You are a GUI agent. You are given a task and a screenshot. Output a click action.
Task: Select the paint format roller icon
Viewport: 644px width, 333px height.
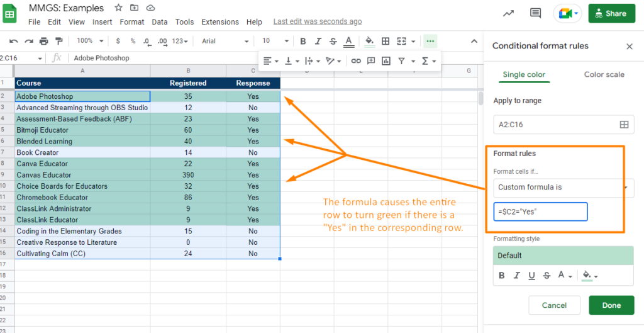58,41
